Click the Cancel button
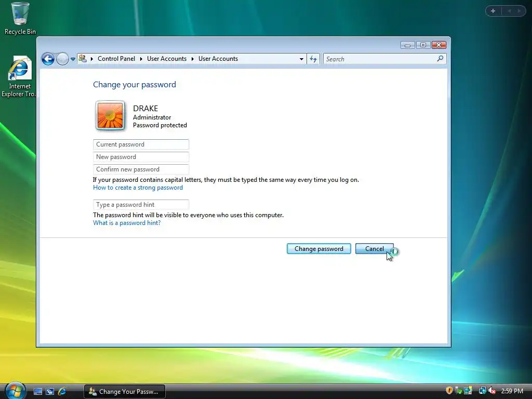Screen dimensions: 532x399 tap(374, 249)
